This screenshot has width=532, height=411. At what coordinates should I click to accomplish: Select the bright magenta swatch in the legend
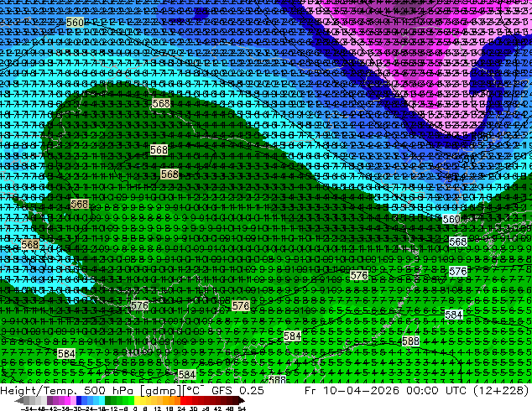pyautogui.click(x=67, y=400)
